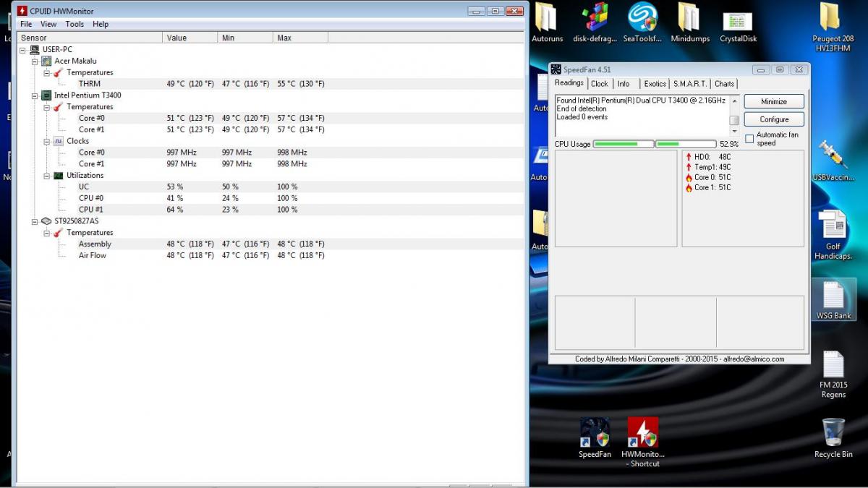Collapse the Acer Makalu node

35,61
